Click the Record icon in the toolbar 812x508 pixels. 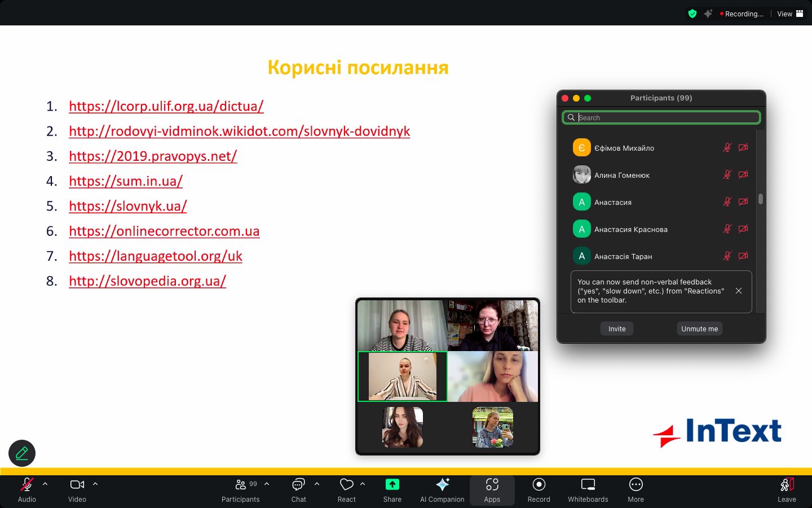click(x=539, y=485)
